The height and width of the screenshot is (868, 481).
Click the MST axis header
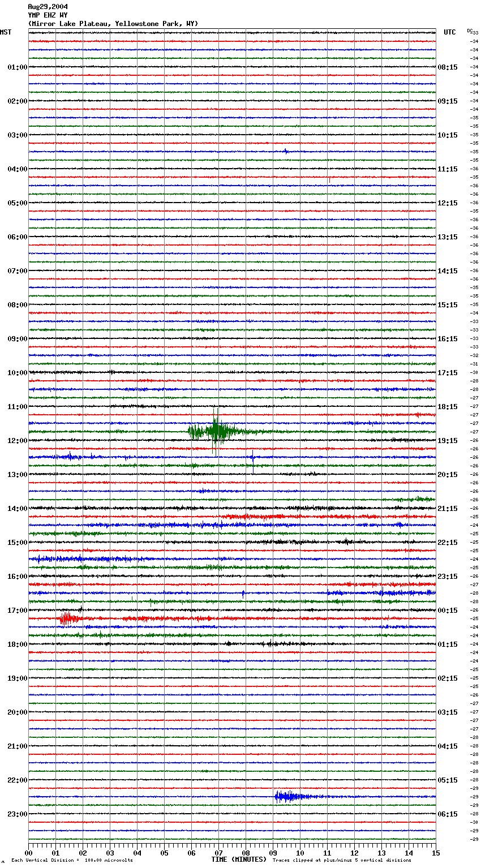pyautogui.click(x=6, y=32)
